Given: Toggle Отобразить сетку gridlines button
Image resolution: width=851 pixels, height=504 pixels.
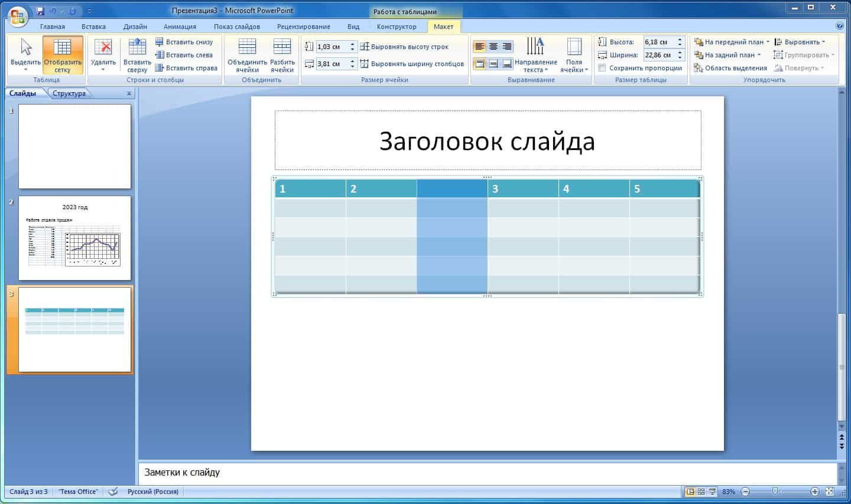Looking at the screenshot, I should (x=62, y=55).
